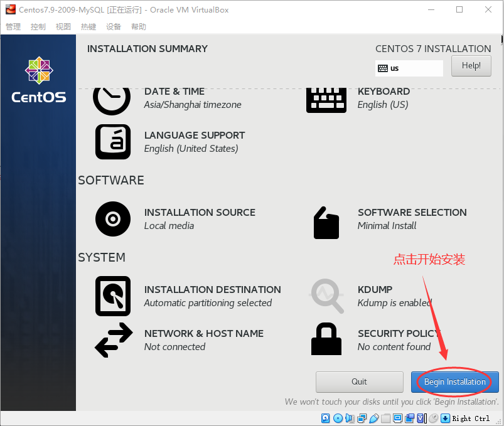The width and height of the screenshot is (504, 426).
Task: Open the 控制 menu
Action: click(x=38, y=27)
